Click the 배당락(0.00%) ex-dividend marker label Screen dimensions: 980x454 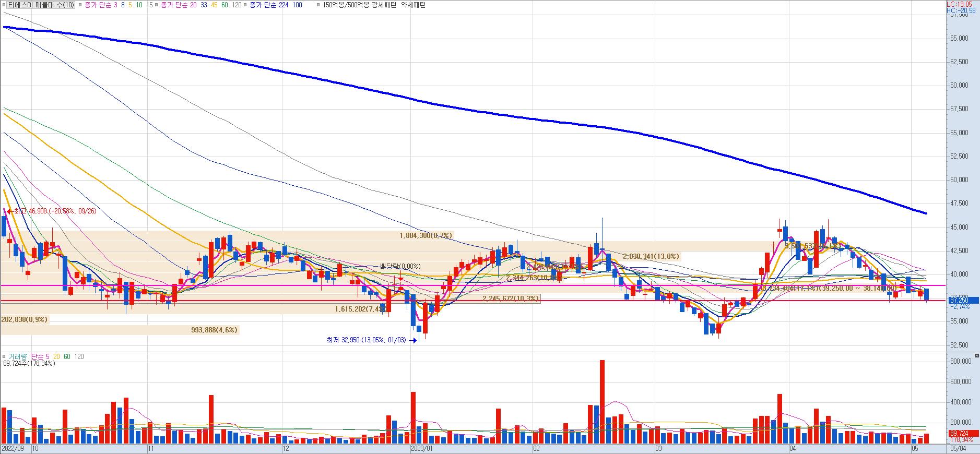(x=400, y=266)
